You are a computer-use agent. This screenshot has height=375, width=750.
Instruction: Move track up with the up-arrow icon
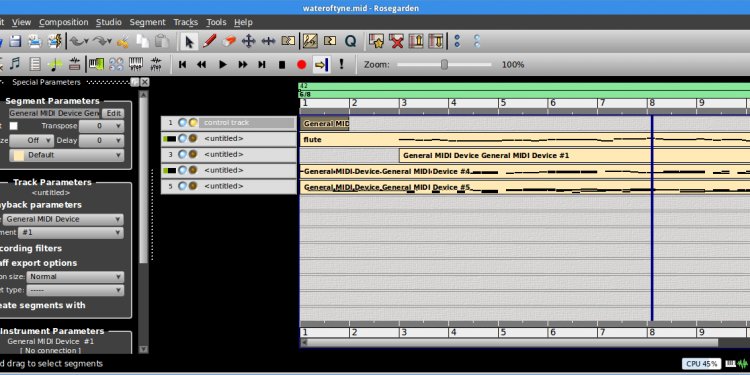pos(416,42)
